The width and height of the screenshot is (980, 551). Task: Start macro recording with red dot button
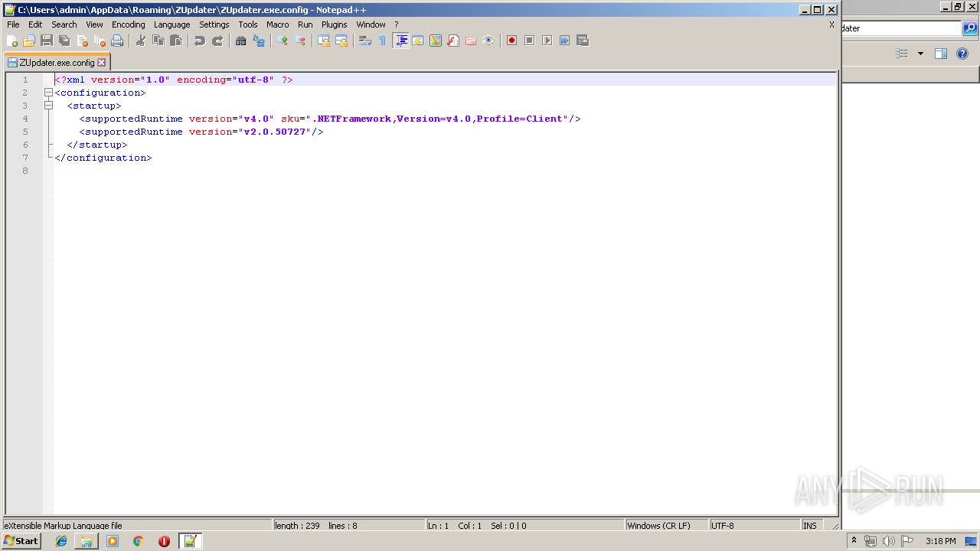click(512, 41)
